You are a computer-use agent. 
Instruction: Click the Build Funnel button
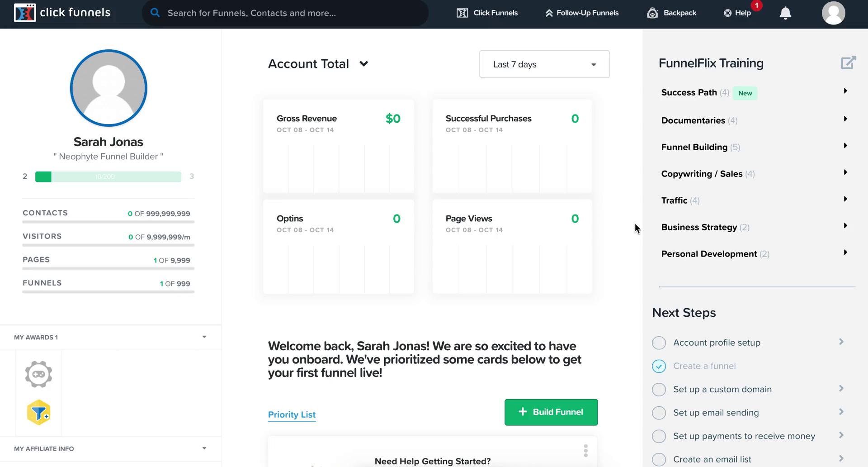click(x=551, y=412)
